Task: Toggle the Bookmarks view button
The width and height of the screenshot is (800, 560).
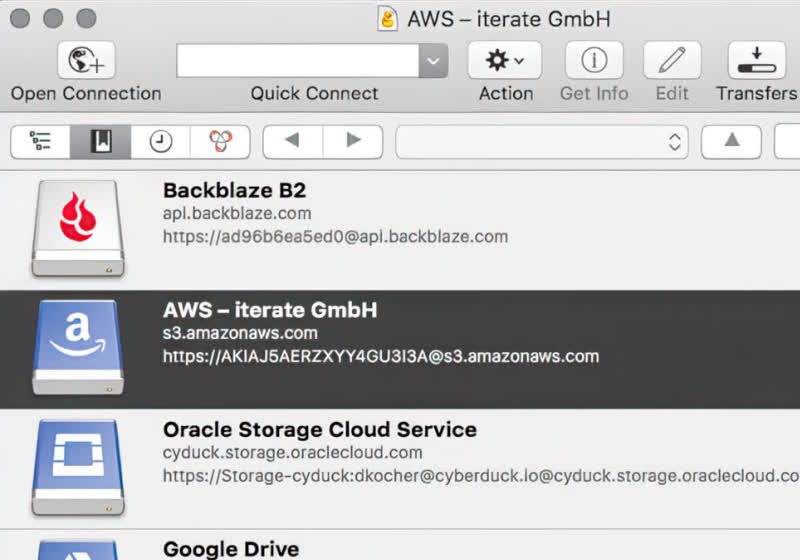Action: pyautogui.click(x=100, y=141)
